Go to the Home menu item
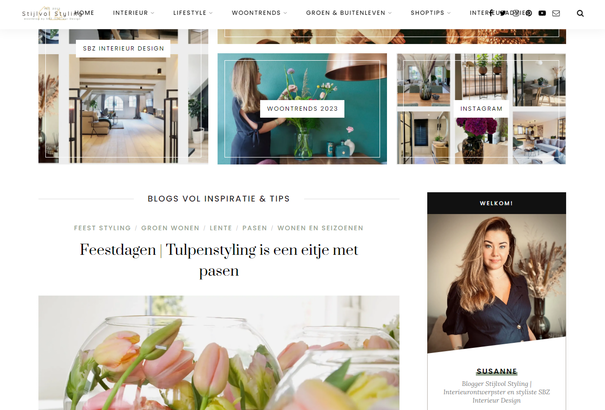This screenshot has width=605, height=410. pos(84,13)
